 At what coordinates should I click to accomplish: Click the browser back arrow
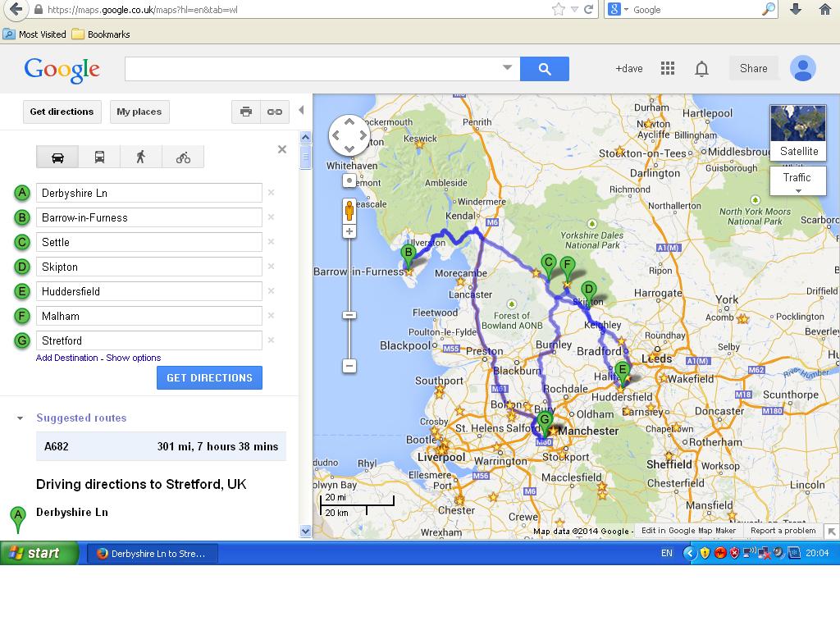pos(16,9)
